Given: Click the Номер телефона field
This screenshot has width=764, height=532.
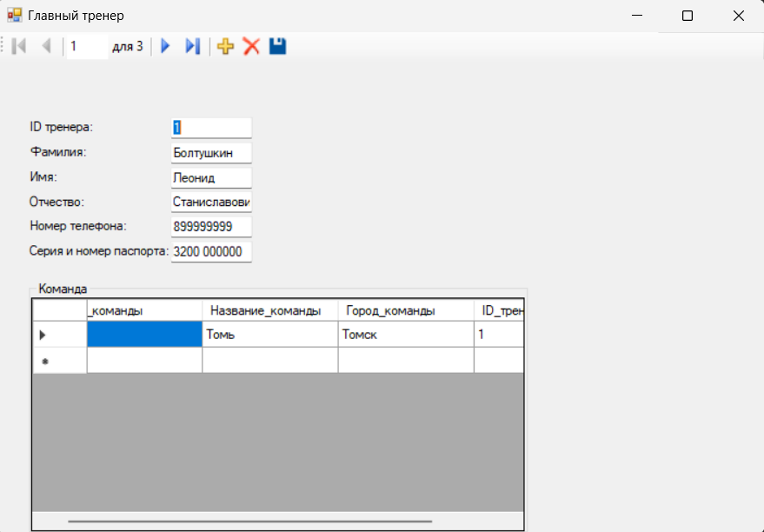Looking at the screenshot, I should point(211,227).
